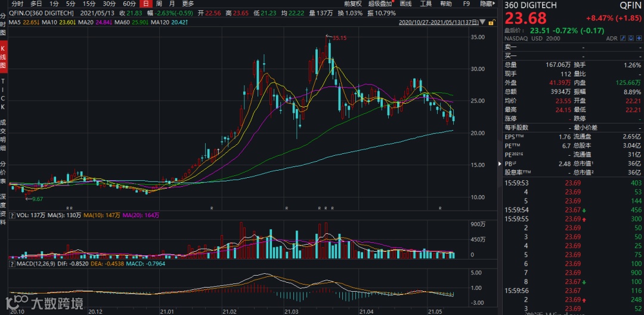
Task: Click the 买一 bid row
Action: (x=573, y=56)
